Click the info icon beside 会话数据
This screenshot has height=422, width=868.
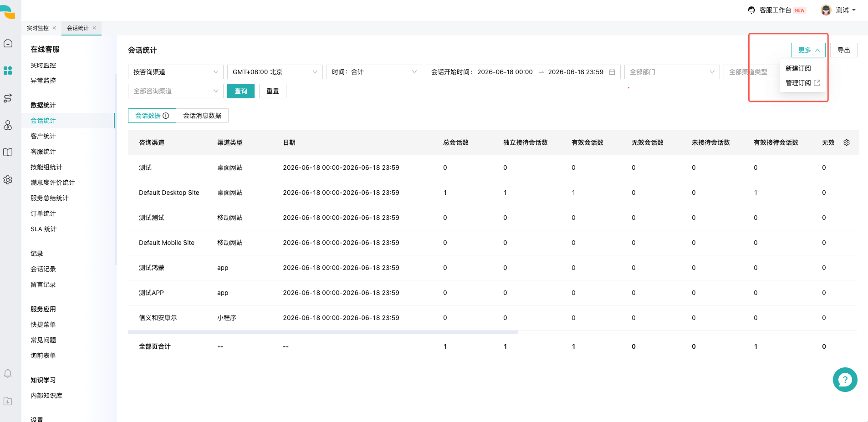click(x=166, y=116)
